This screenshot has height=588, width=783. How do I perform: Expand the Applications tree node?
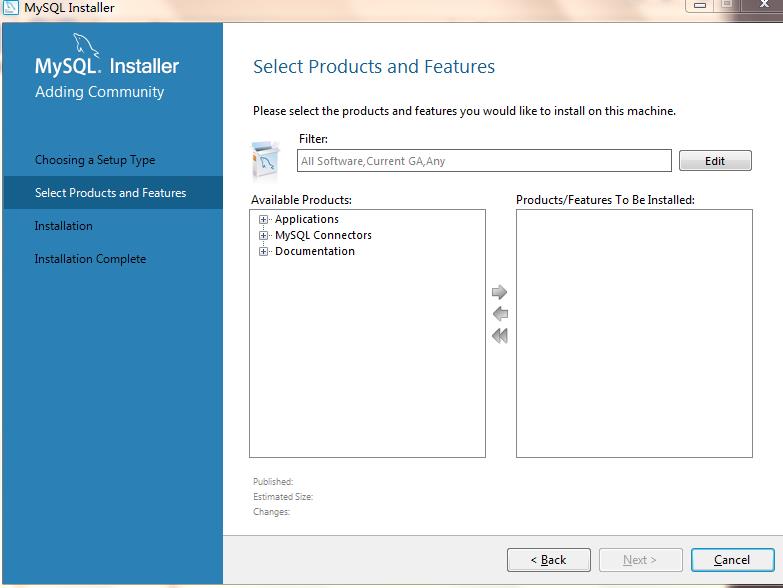tap(263, 219)
